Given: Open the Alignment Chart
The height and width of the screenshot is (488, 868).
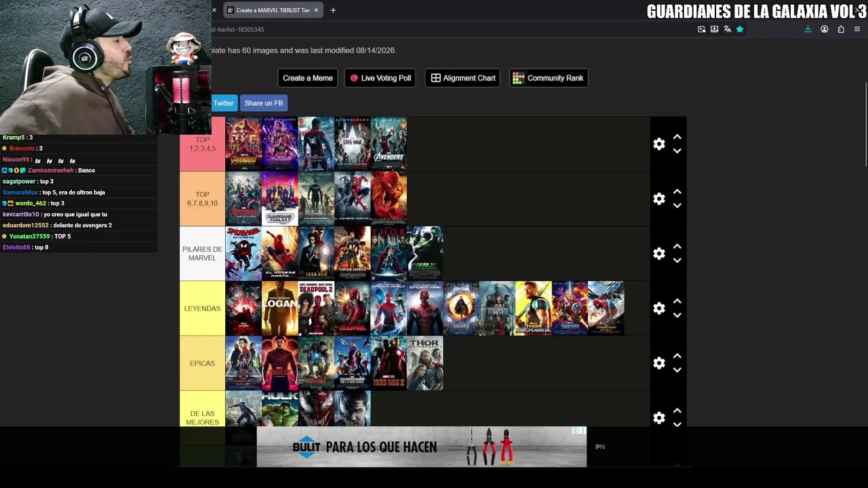Looking at the screenshot, I should pyautogui.click(x=463, y=78).
